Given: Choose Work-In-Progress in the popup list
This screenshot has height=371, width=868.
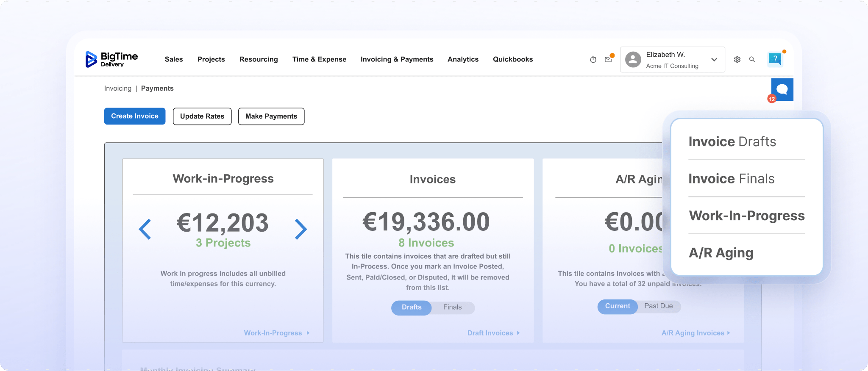Looking at the screenshot, I should coord(746,216).
